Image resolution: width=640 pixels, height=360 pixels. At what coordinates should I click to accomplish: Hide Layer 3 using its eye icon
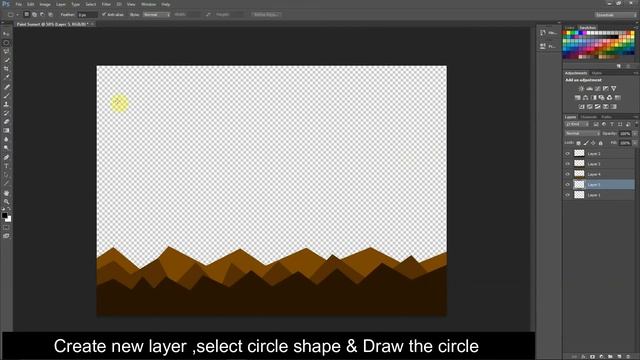point(567,164)
